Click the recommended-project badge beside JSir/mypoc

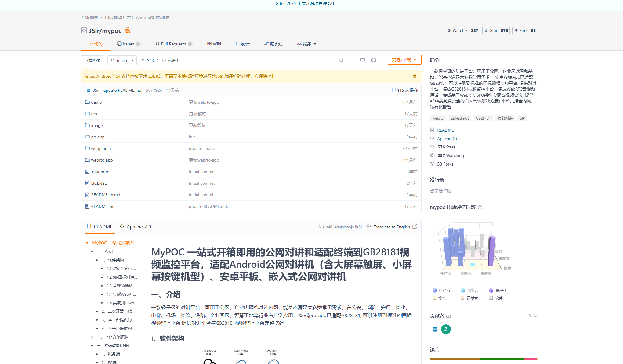click(128, 30)
